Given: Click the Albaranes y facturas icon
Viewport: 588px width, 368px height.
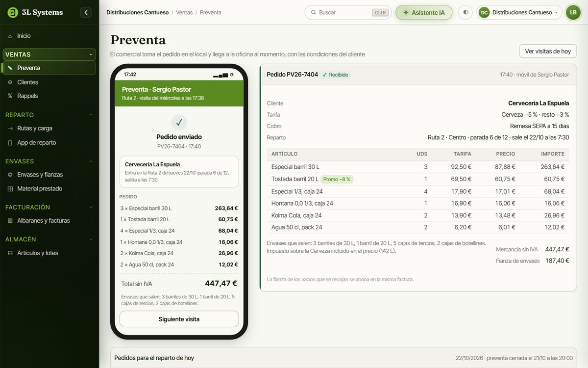Looking at the screenshot, I should 10,220.
